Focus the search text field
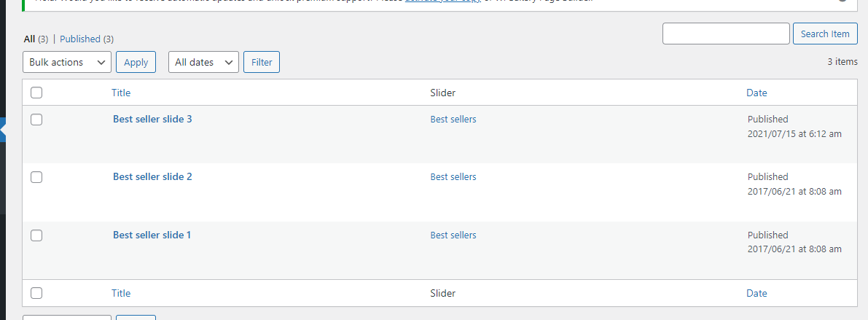The image size is (868, 320). point(726,34)
